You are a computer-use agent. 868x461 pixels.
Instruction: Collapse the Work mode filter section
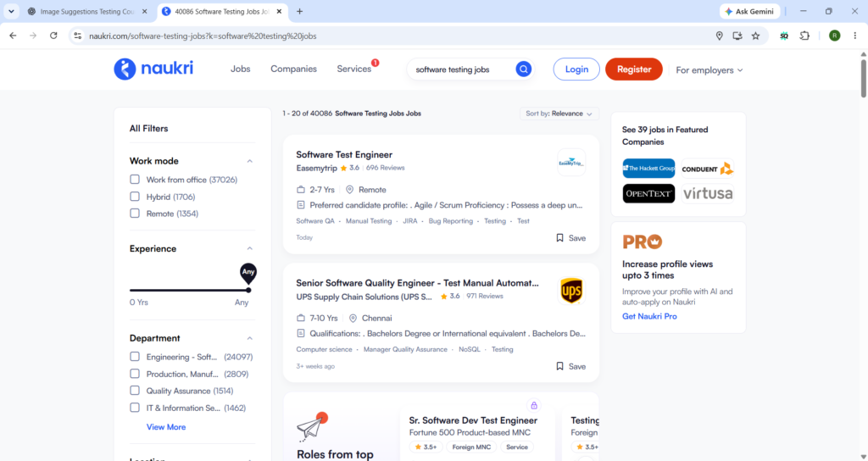250,161
